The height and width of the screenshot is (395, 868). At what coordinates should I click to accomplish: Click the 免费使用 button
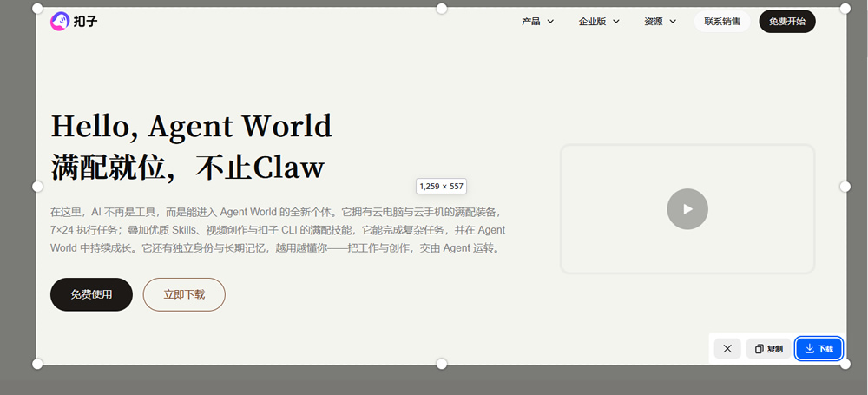[x=91, y=294]
